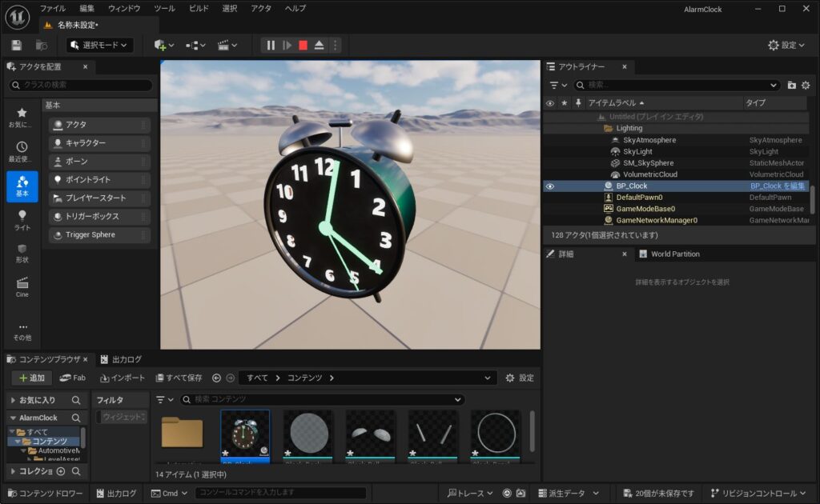
Task: Collapse the Lighting folder in outliner
Action: point(608,128)
